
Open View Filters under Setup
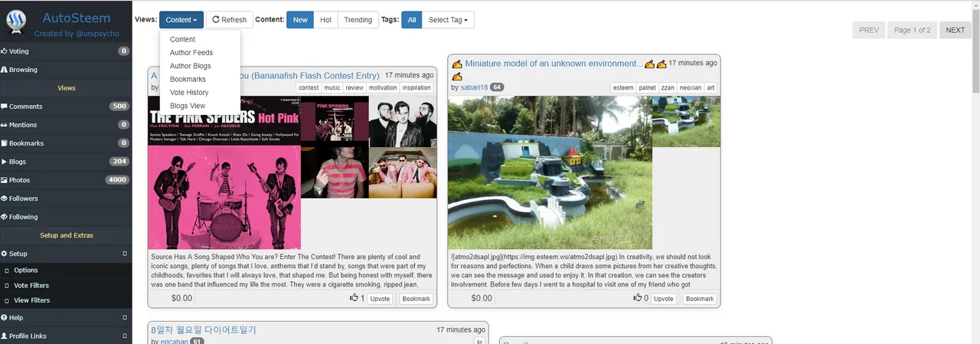66,300
